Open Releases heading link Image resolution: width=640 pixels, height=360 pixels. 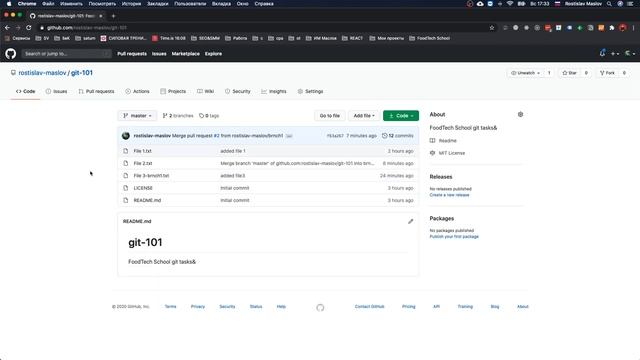[441, 177]
